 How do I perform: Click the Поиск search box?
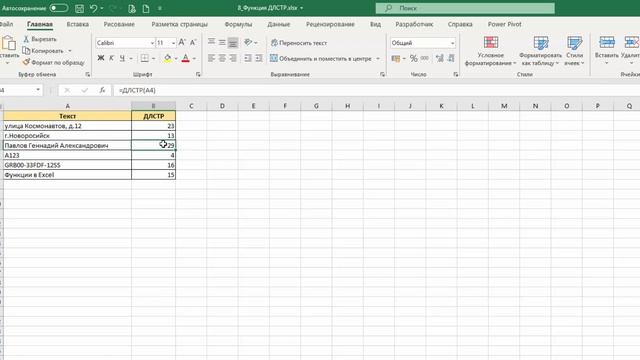click(x=465, y=8)
